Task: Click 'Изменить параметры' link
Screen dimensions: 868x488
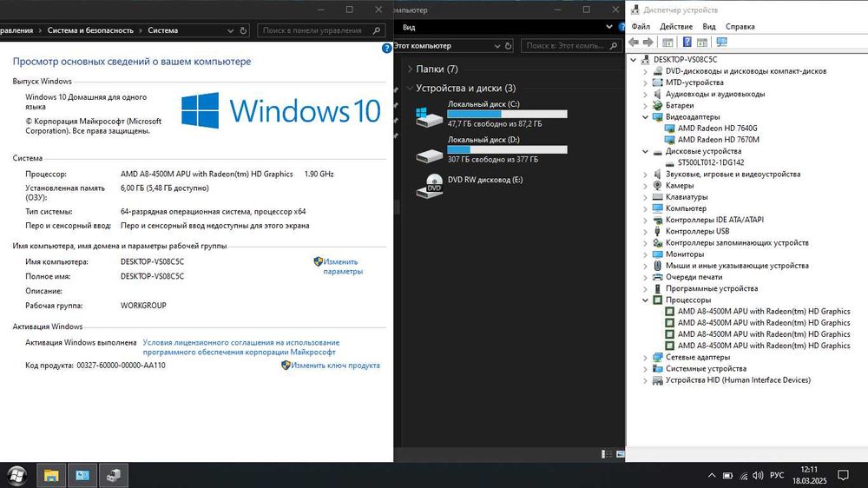Action: [343, 267]
